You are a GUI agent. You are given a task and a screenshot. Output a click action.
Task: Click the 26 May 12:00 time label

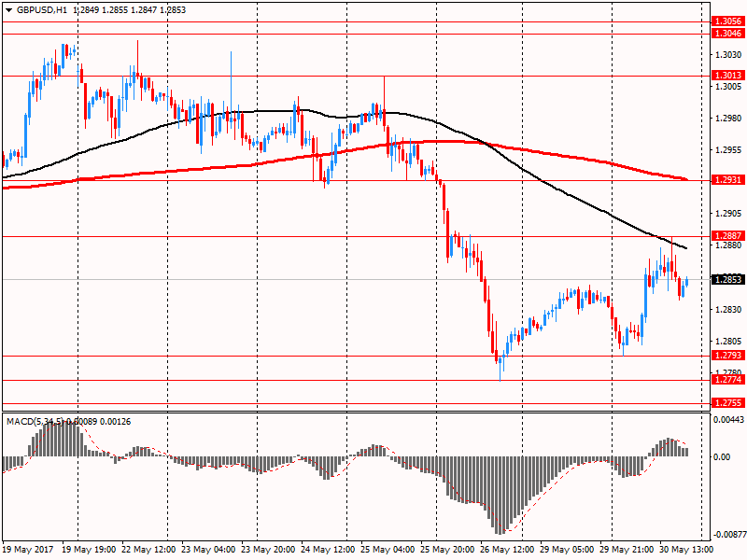tap(507, 550)
